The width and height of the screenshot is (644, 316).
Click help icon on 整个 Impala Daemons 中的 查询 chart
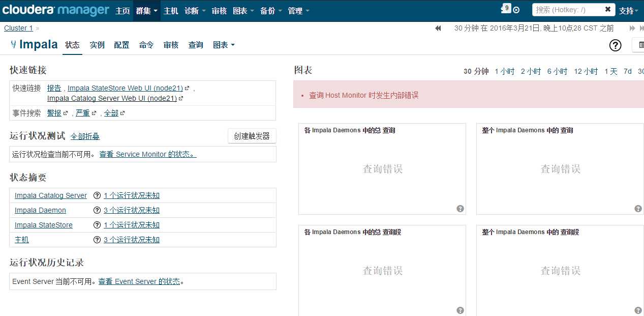click(638, 209)
